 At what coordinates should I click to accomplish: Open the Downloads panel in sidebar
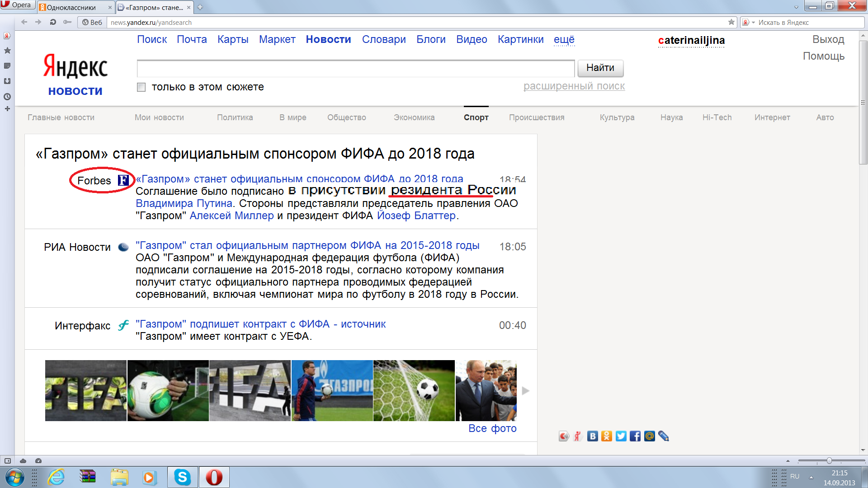[7, 81]
